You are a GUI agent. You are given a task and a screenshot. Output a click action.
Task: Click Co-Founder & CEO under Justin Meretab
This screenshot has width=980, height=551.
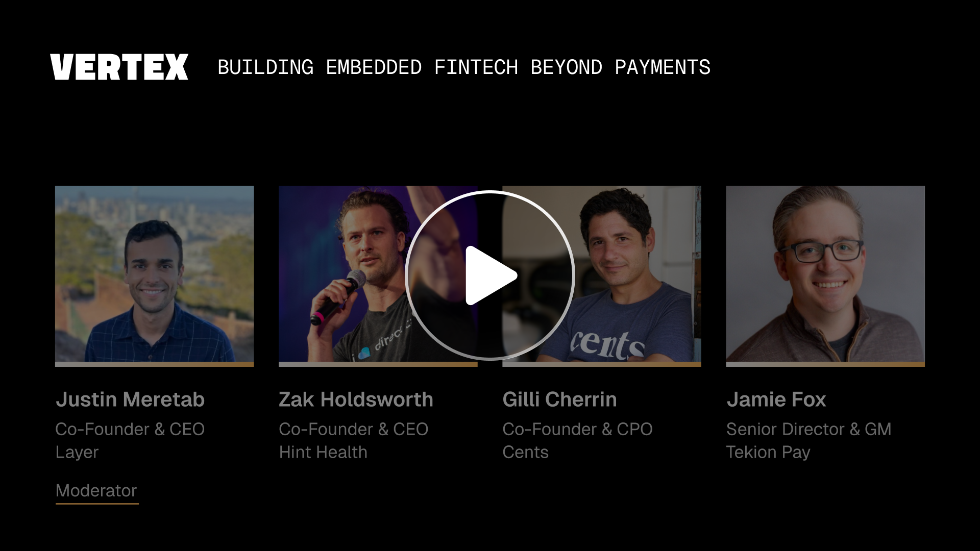[130, 429]
